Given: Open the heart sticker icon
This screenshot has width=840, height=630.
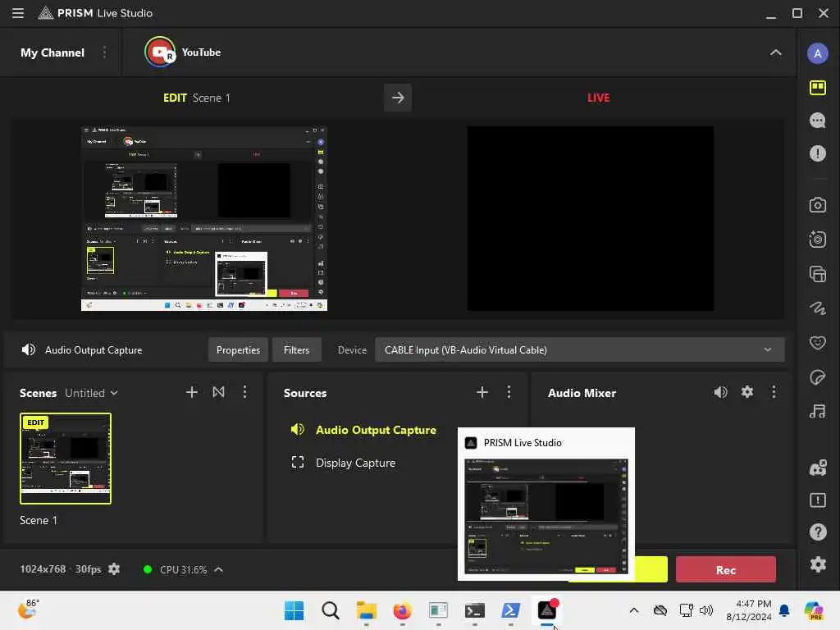Looking at the screenshot, I should click(x=817, y=342).
